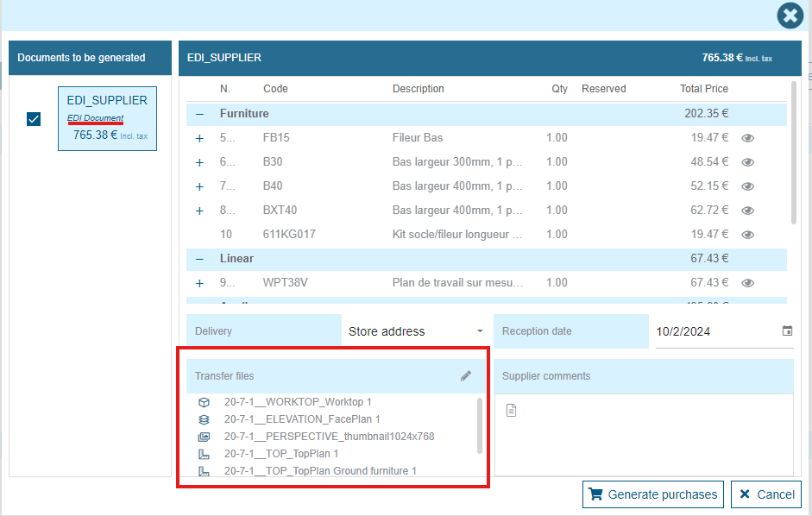812x516 pixels.
Task: Click the Generate purchases button
Action: [653, 494]
